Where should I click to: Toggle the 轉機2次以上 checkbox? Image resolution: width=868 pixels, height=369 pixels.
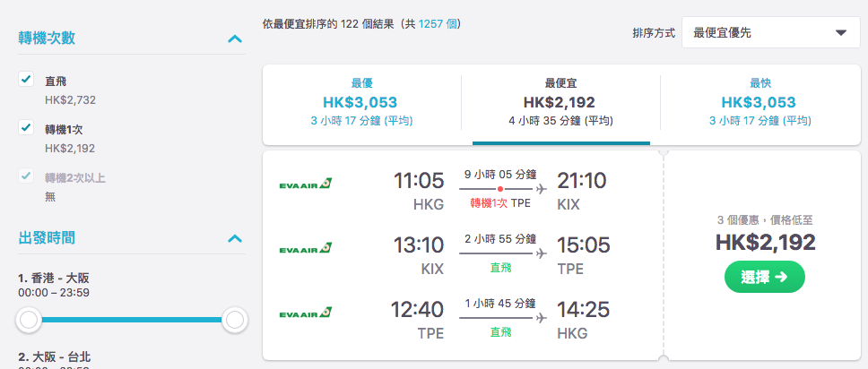click(x=26, y=176)
